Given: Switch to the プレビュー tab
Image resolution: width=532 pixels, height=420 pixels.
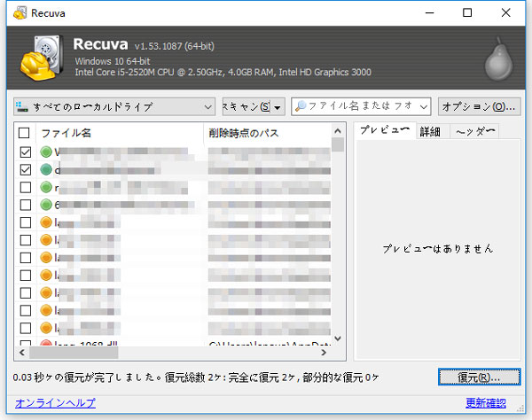Looking at the screenshot, I should click(x=385, y=130).
